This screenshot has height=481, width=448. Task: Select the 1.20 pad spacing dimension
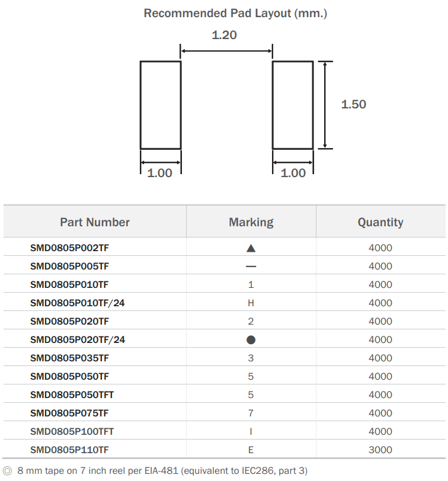pos(224,35)
